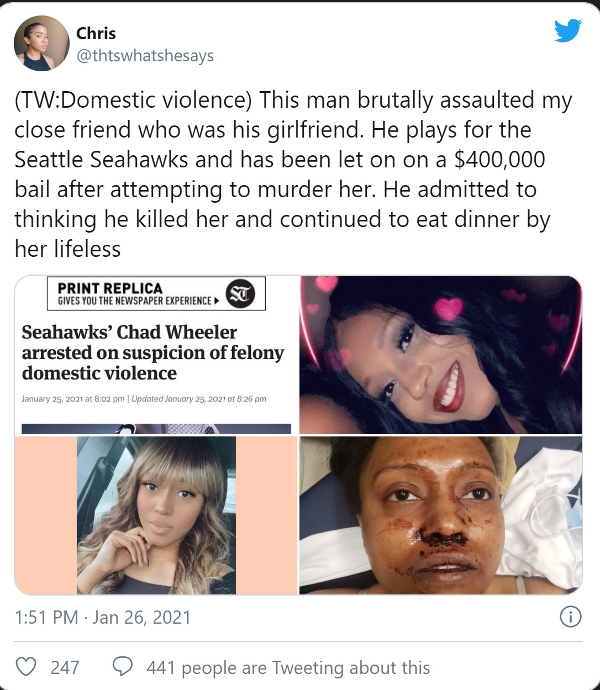
Task: Click the dark blue strip below article dateline
Action: 156,429
